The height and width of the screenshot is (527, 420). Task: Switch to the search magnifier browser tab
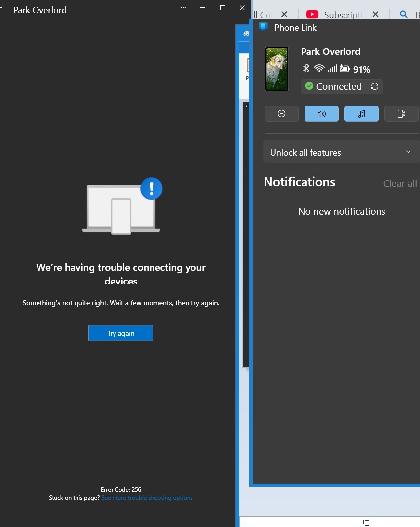(x=404, y=14)
